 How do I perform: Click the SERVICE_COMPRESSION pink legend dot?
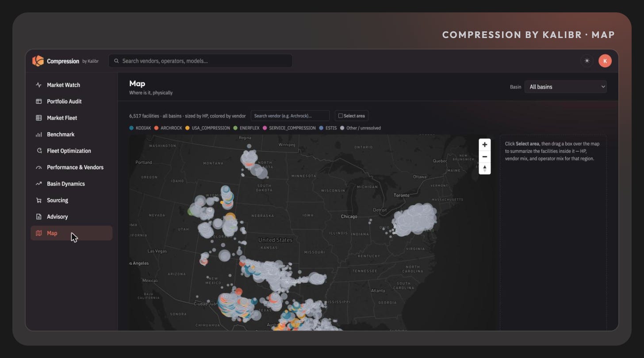coord(264,128)
